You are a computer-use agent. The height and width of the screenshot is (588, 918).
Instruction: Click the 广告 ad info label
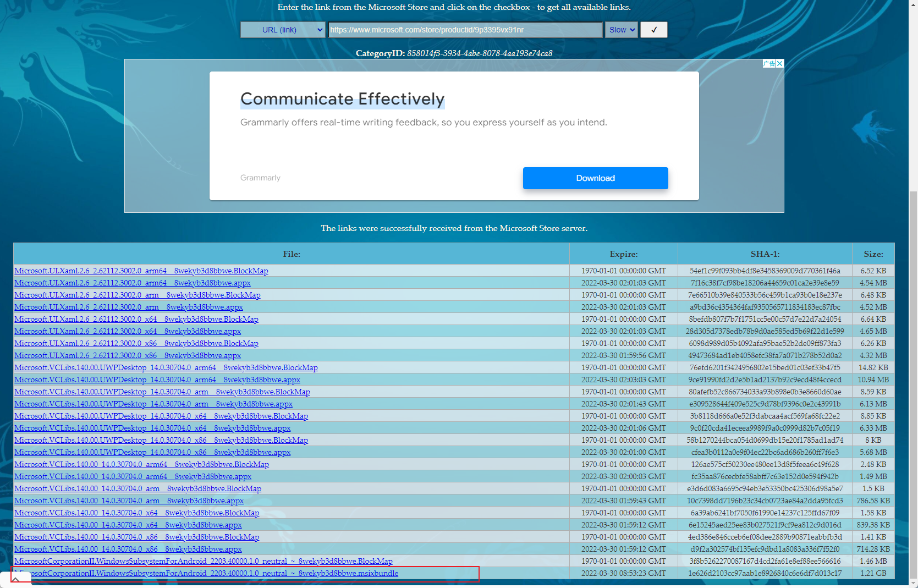click(769, 64)
